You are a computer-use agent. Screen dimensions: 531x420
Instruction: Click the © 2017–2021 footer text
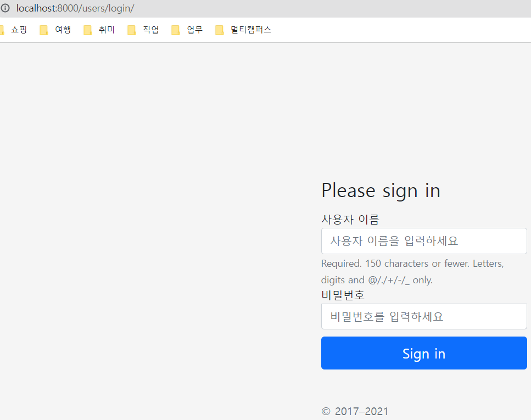(x=355, y=411)
